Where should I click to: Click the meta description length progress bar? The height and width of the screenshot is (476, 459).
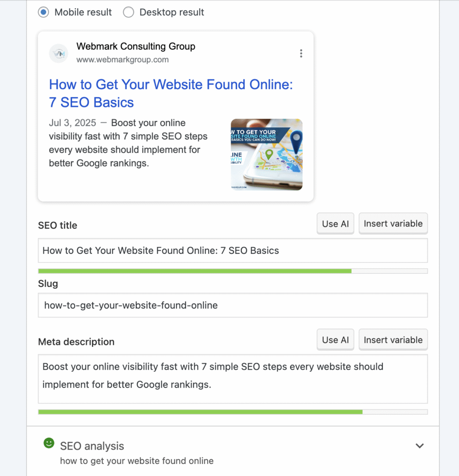click(x=233, y=412)
